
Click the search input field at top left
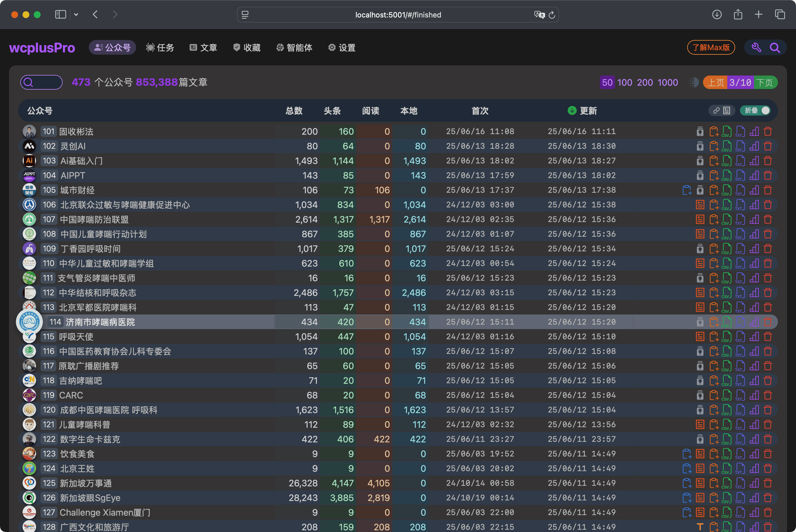41,82
